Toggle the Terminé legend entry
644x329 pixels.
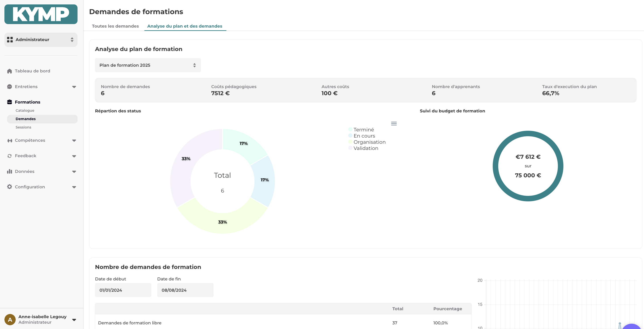pos(363,129)
